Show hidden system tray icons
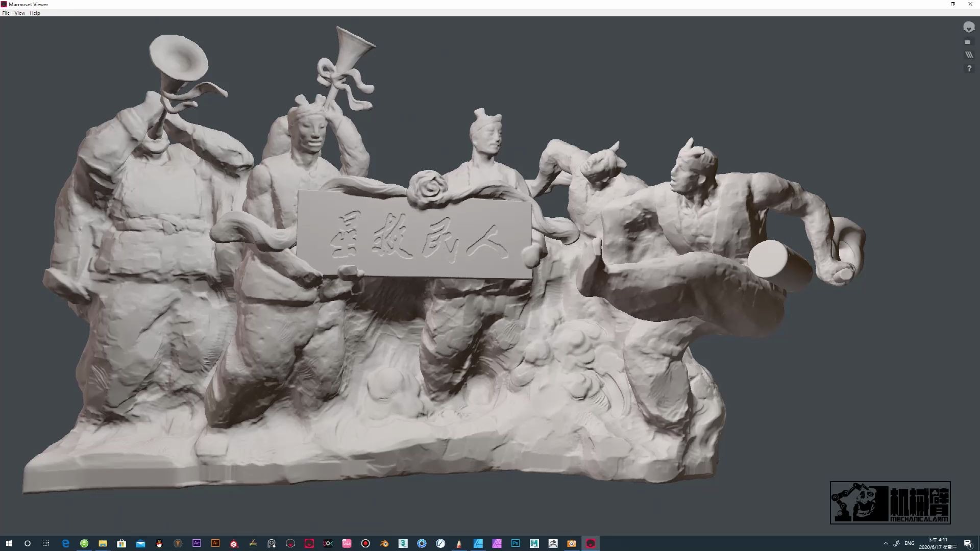The width and height of the screenshot is (980, 551). pyautogui.click(x=886, y=543)
